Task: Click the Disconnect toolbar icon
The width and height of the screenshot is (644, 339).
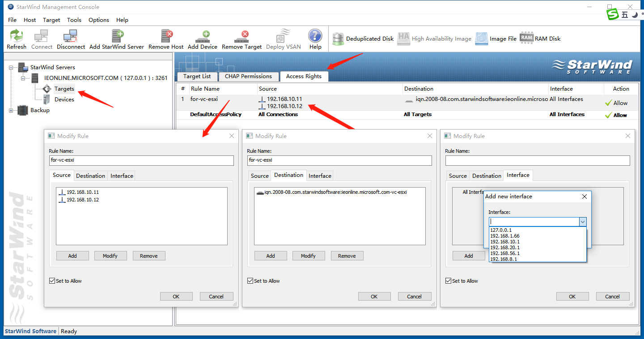Action: (71, 36)
